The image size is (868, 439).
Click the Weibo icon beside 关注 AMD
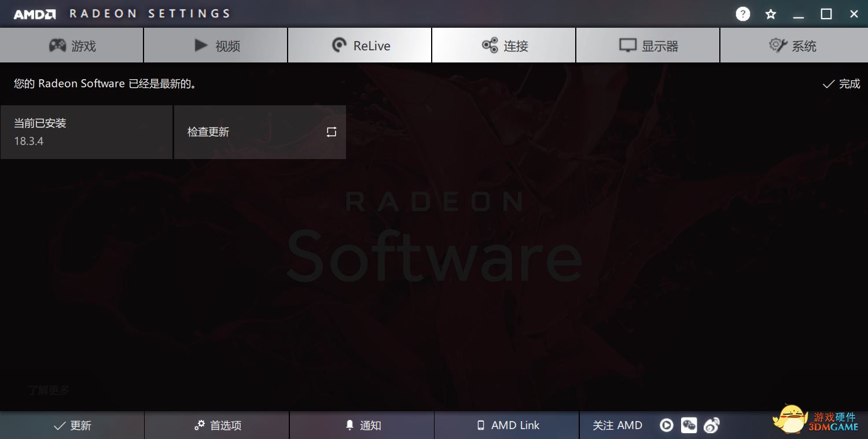[x=711, y=426]
